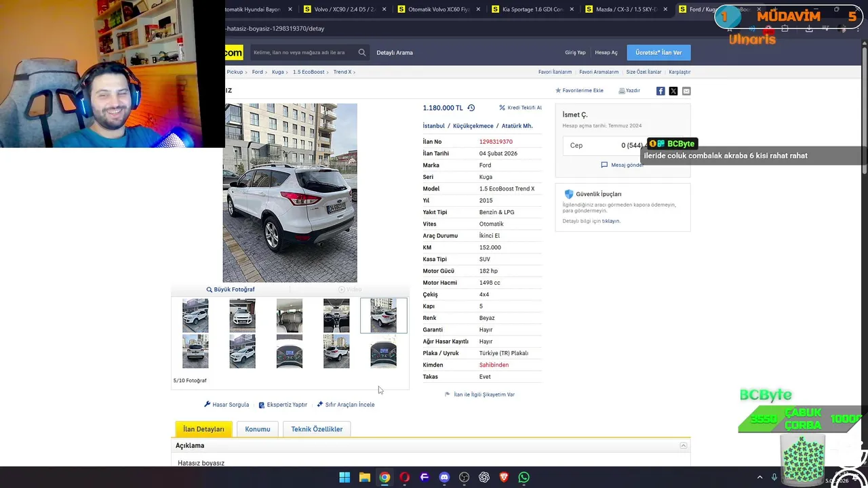Click the Küçükçekmece location link
This screenshot has height=488, width=868.
[x=473, y=126]
